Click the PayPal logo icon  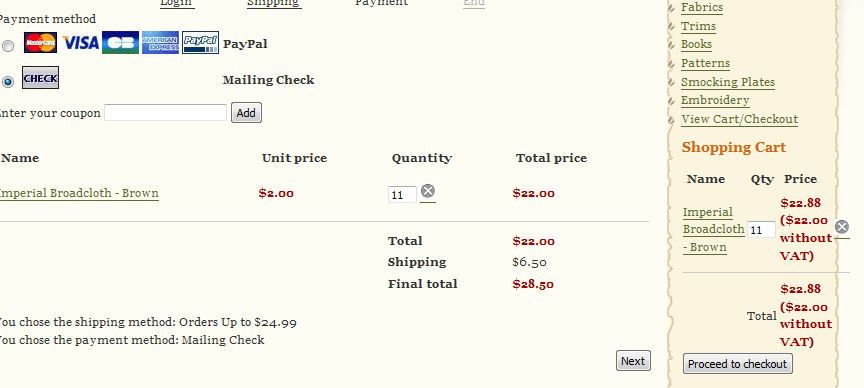pyautogui.click(x=201, y=42)
